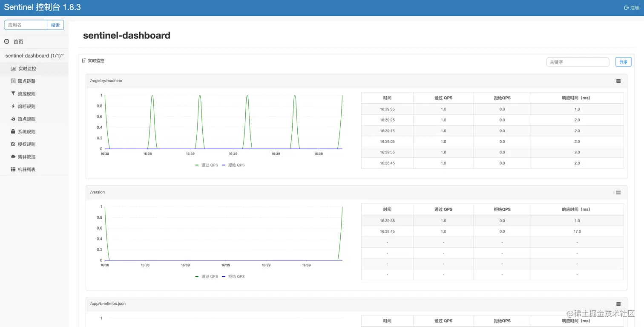This screenshot has width=644, height=327.
Task: Click the 授权规则 check-square icon
Action: tap(13, 144)
